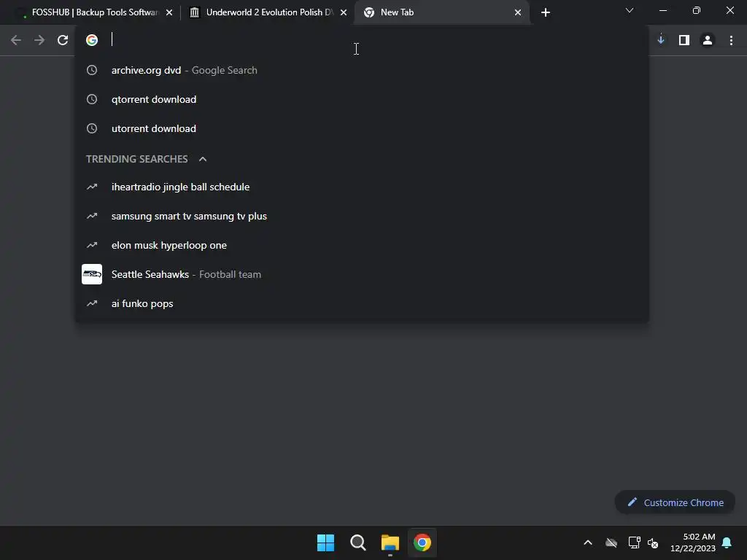
Task: Open File Explorer from taskbar
Action: [390, 542]
